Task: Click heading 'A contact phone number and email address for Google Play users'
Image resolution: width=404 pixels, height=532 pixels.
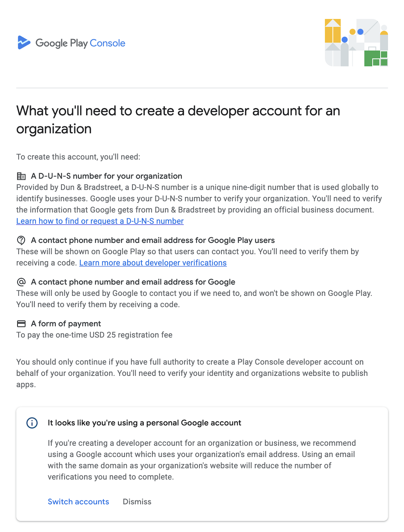Action: point(153,240)
